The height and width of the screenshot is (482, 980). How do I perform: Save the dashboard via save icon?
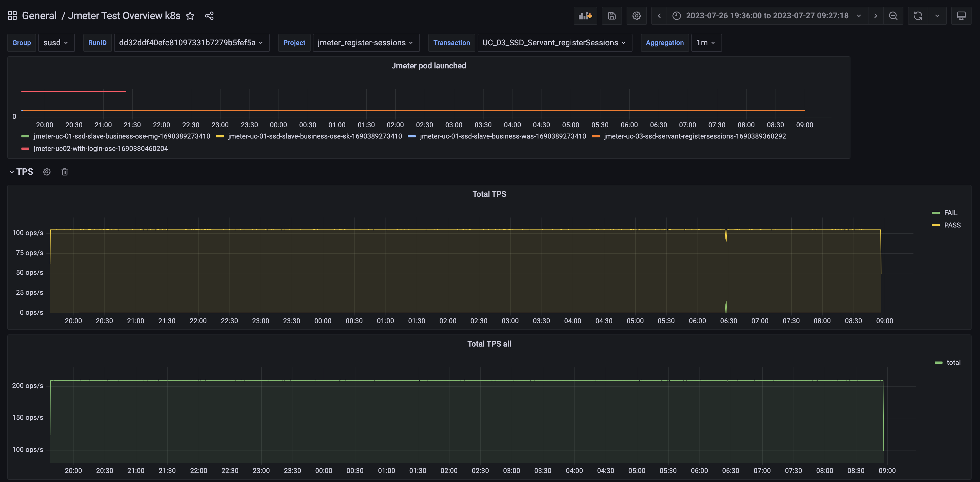coord(611,15)
